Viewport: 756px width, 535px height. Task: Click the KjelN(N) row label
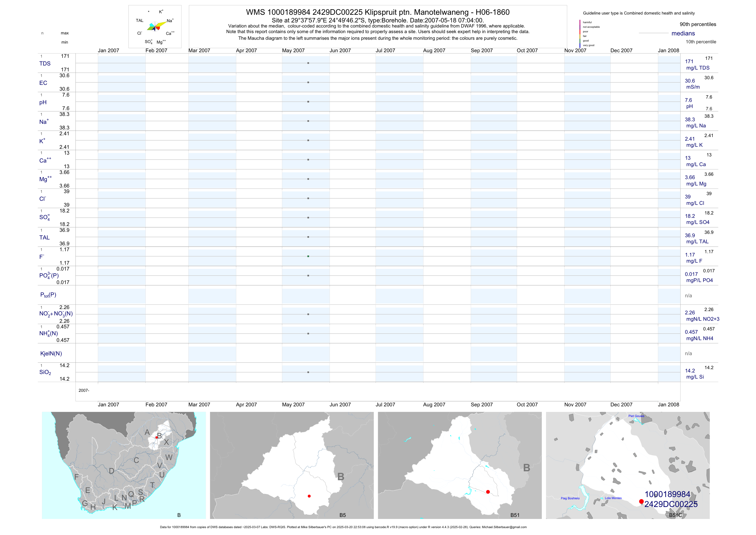coord(51,354)
